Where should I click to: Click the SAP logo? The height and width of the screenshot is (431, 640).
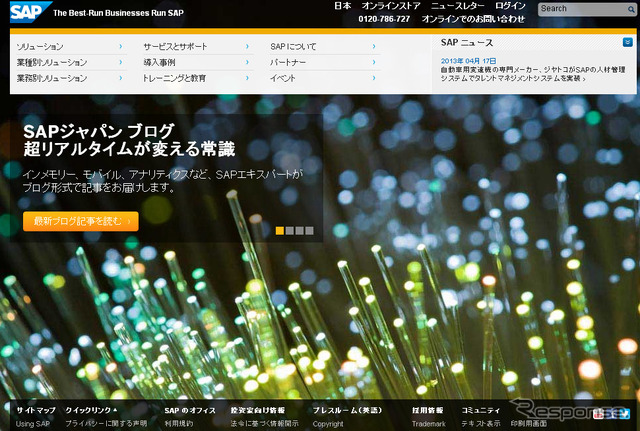tap(31, 12)
